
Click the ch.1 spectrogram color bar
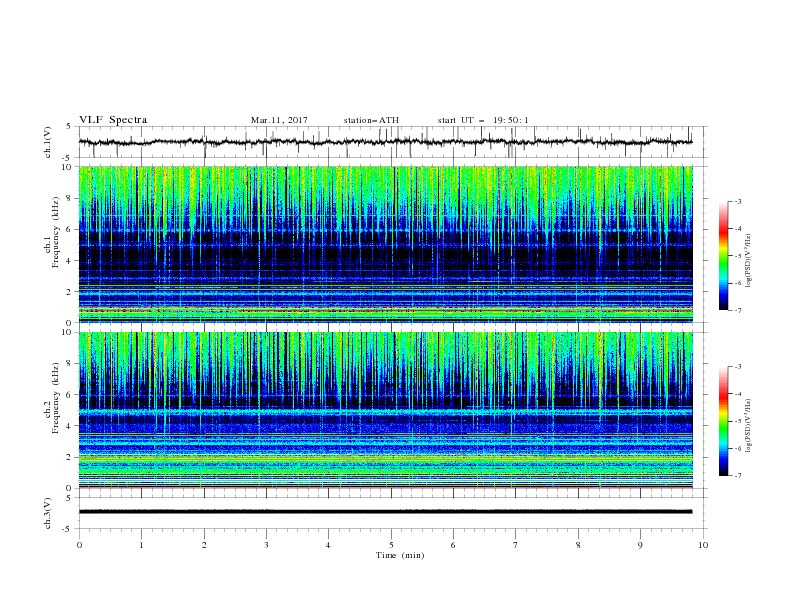[723, 256]
